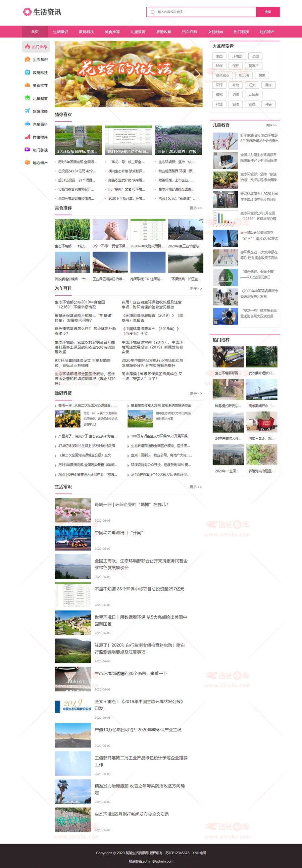Screen dimensions: 302x868
Task: Click the 儿童教育 graduation cap icon
Action: coord(27,98)
